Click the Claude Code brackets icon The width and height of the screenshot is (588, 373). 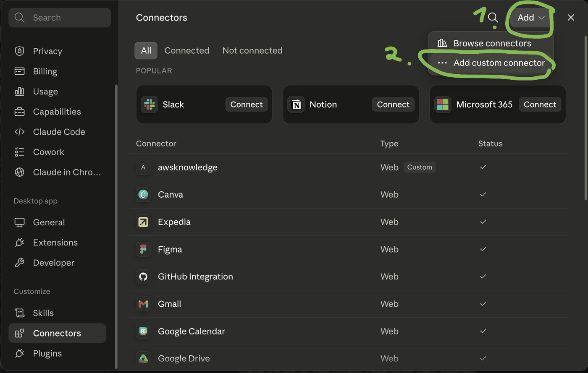[19, 132]
